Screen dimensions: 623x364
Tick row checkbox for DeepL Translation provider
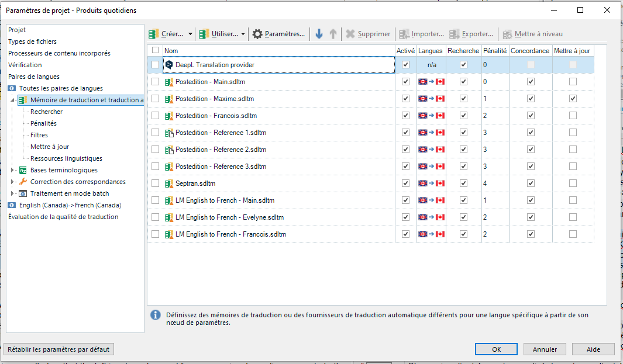tap(156, 65)
